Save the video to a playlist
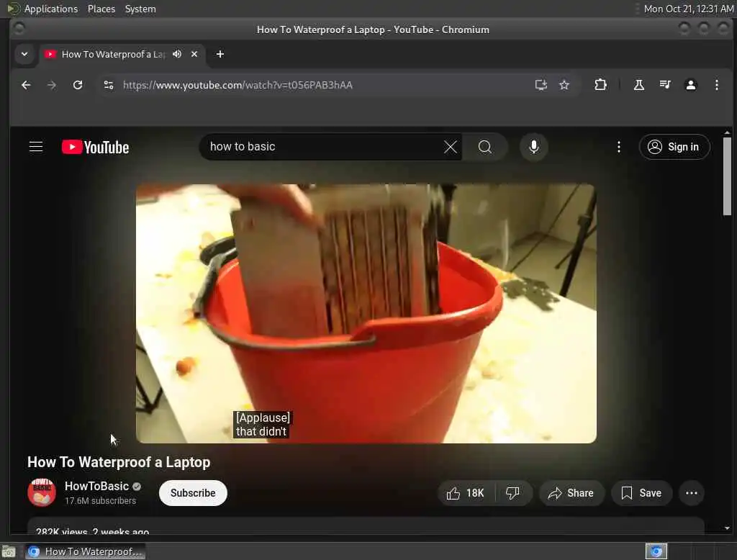The width and height of the screenshot is (737, 560). (x=641, y=493)
